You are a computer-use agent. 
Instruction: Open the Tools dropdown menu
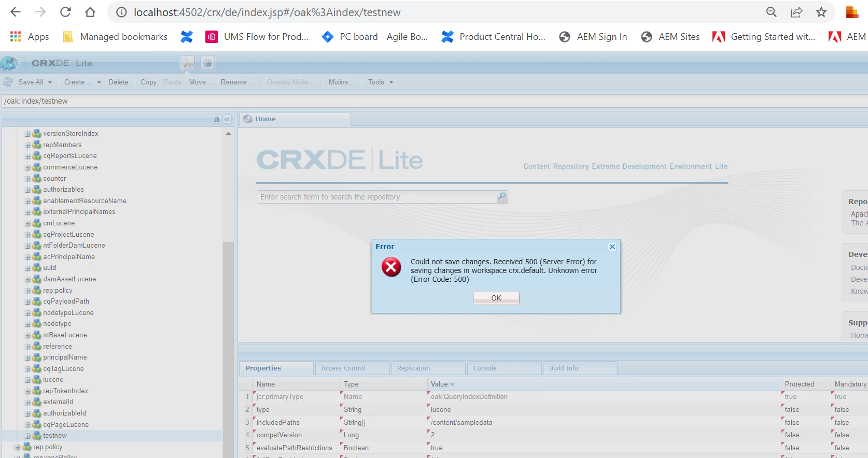(x=381, y=82)
